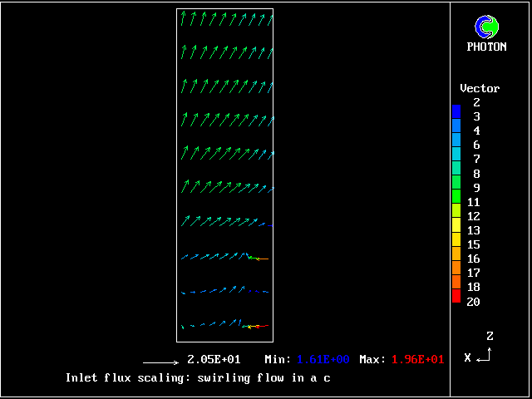Pick the legend color swatch beside 4
This screenshot has width=532, height=399.
coord(456,131)
